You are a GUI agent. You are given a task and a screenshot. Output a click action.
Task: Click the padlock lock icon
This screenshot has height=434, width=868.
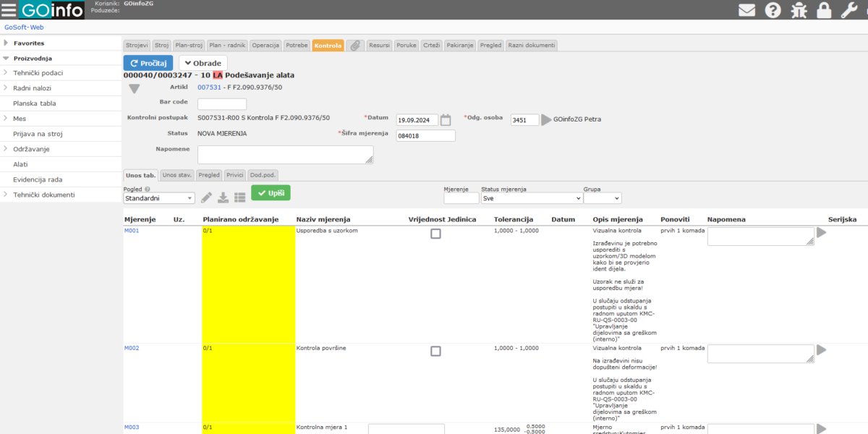point(823,10)
